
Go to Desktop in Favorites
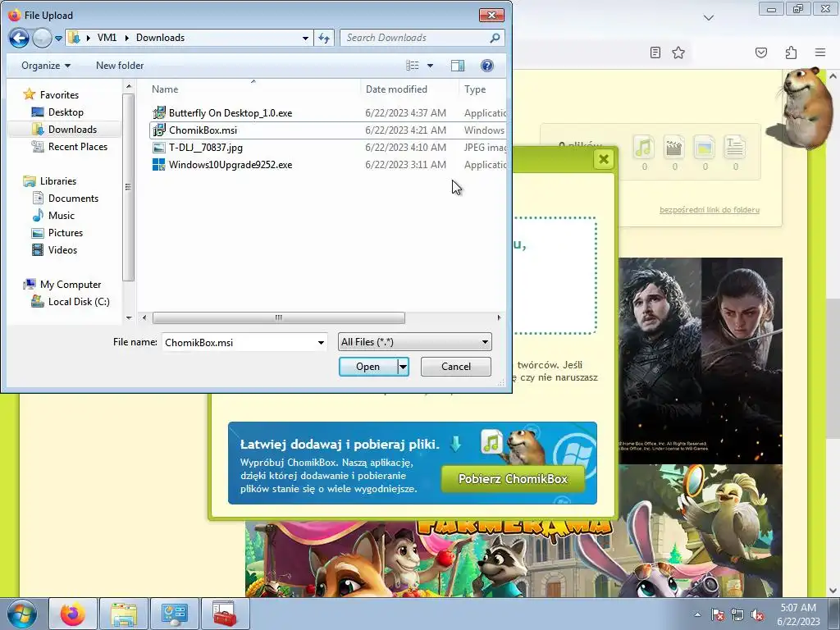point(66,112)
